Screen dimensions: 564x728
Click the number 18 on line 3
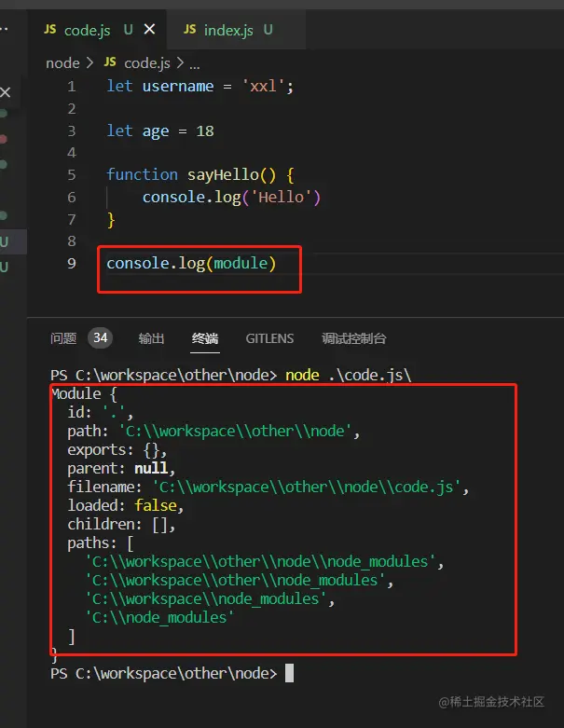[205, 130]
